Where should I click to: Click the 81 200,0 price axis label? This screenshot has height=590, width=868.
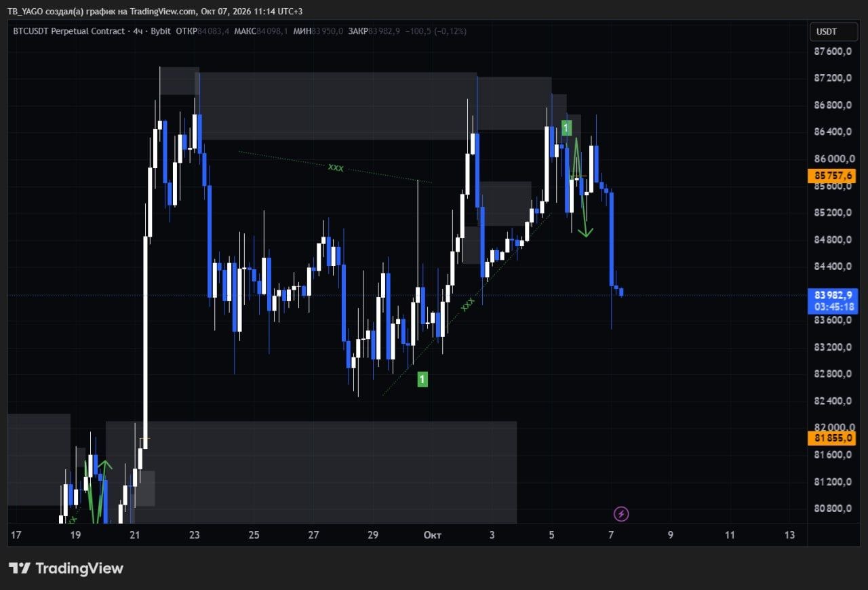pyautogui.click(x=833, y=481)
